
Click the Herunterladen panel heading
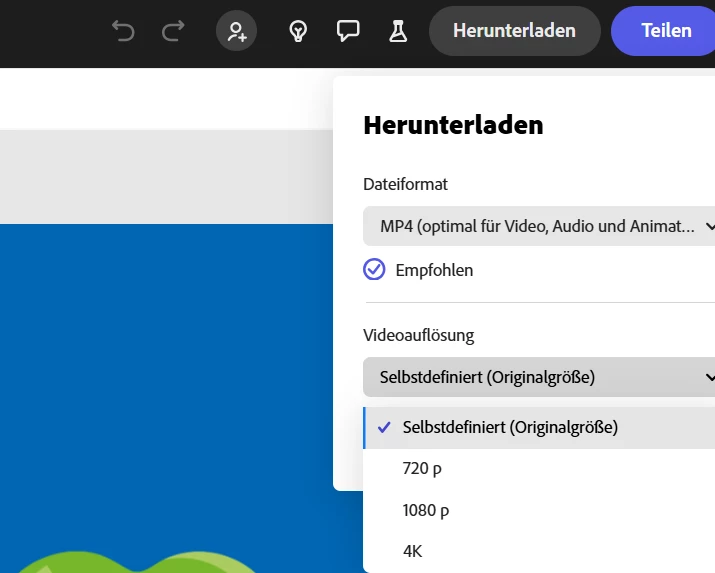click(x=453, y=125)
